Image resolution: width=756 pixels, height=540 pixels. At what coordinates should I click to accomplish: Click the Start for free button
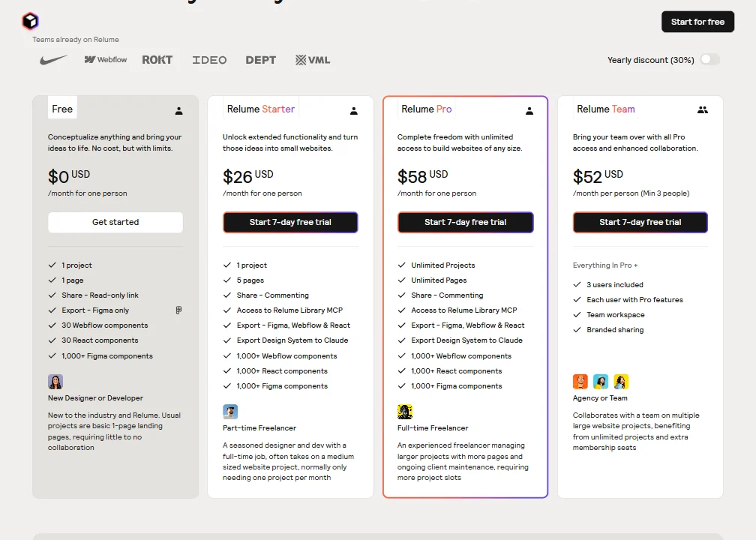(x=697, y=22)
